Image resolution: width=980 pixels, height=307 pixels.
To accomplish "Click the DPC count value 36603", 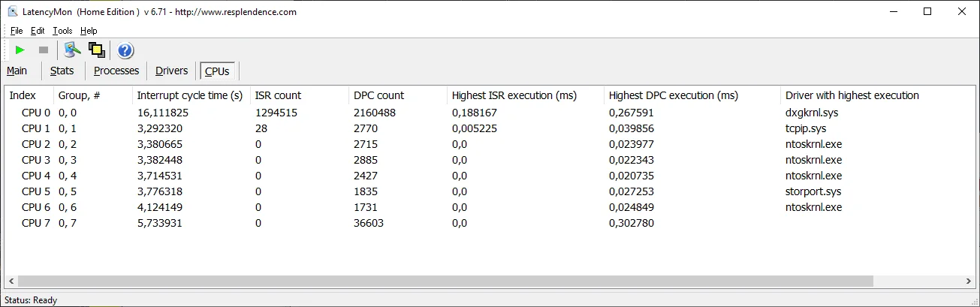I will point(369,223).
